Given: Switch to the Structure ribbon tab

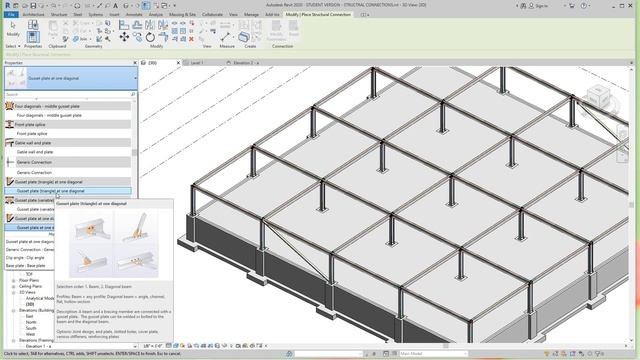Looking at the screenshot, I should coord(59,14).
